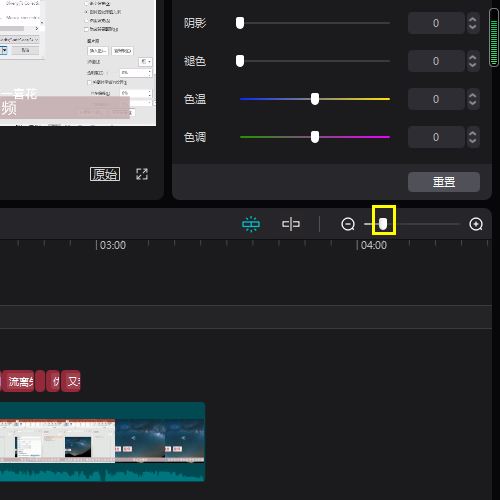This screenshot has width=500, height=500.
Task: Click the 色温 value stepper arrows
Action: [x=473, y=99]
